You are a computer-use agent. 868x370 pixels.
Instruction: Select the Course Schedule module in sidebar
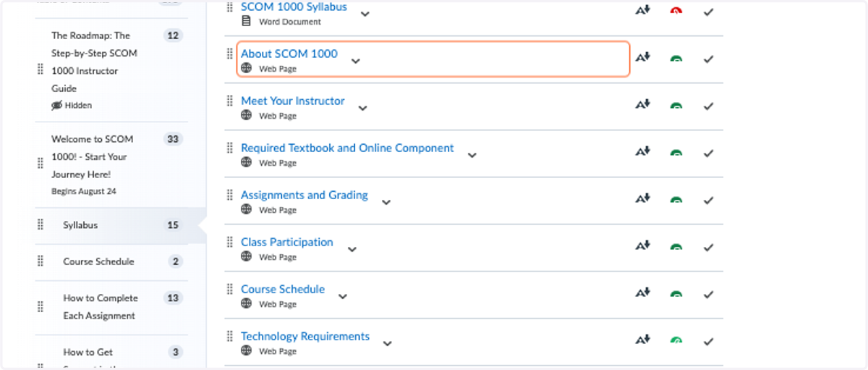tap(98, 261)
